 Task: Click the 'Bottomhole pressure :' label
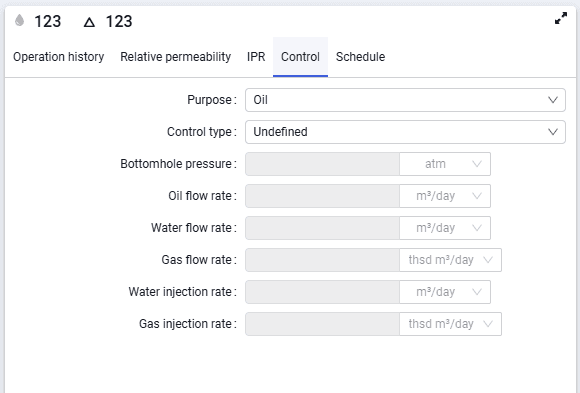pos(178,164)
